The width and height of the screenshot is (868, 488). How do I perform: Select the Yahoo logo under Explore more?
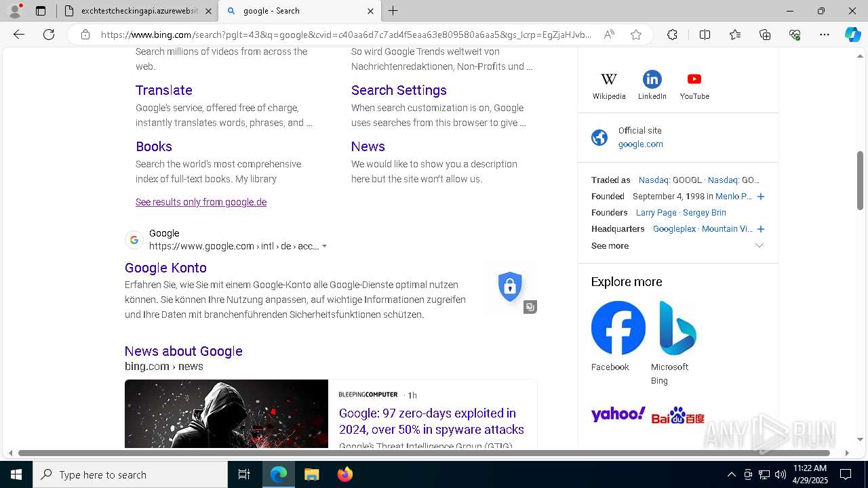point(618,414)
